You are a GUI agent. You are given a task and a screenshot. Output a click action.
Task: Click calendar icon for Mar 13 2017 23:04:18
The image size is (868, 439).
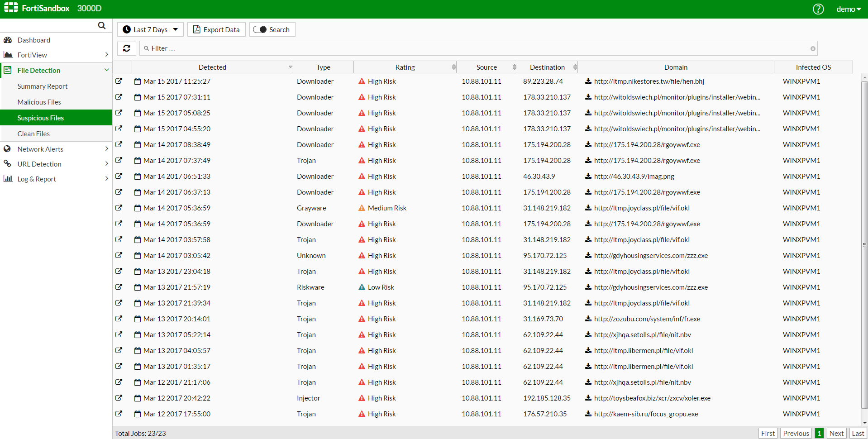(x=138, y=271)
